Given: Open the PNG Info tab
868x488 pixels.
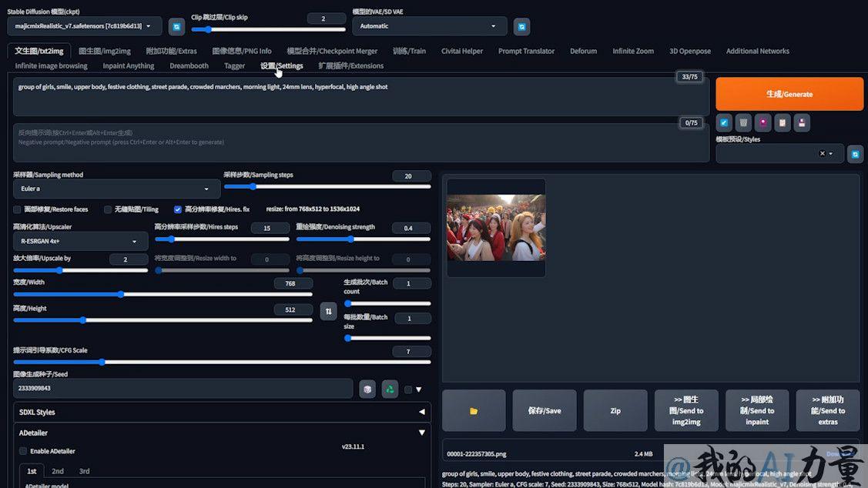Looking at the screenshot, I should (x=242, y=51).
